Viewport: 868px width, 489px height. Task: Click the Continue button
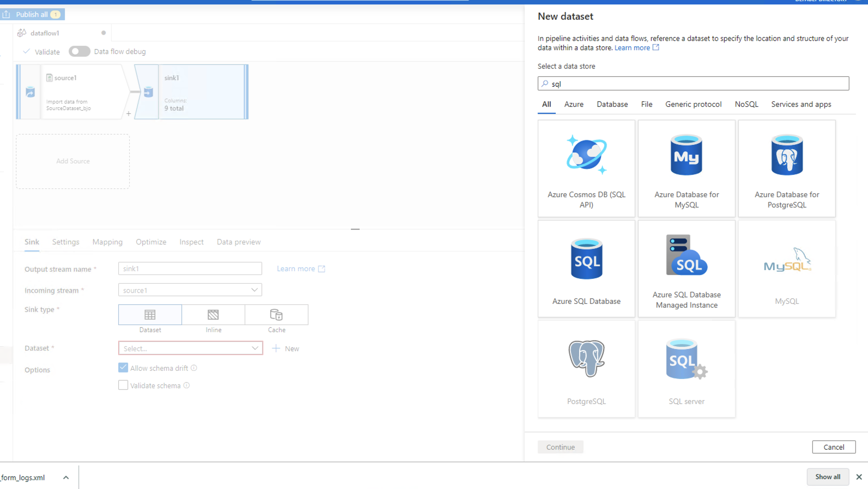click(561, 447)
